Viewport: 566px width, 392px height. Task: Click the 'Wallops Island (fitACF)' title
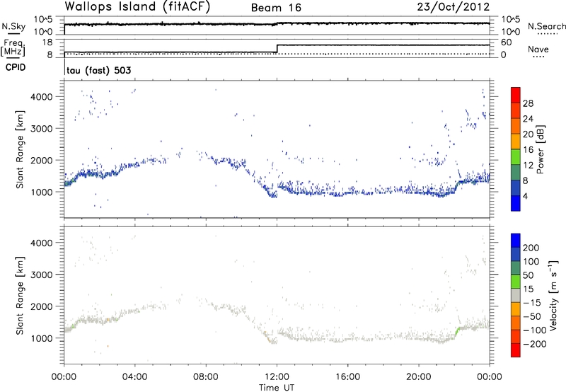click(137, 7)
